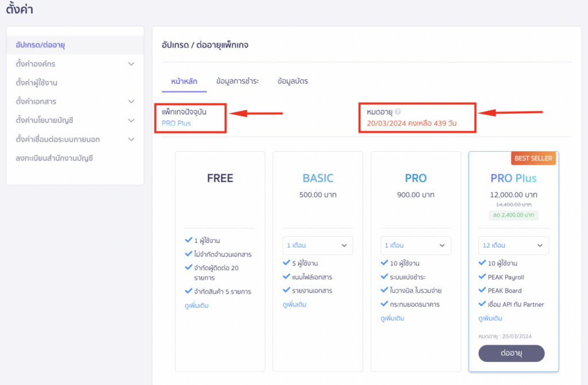
Task: Select ลงทะเบียนสำนักงานบัญชี sidebar item
Action: (55, 158)
